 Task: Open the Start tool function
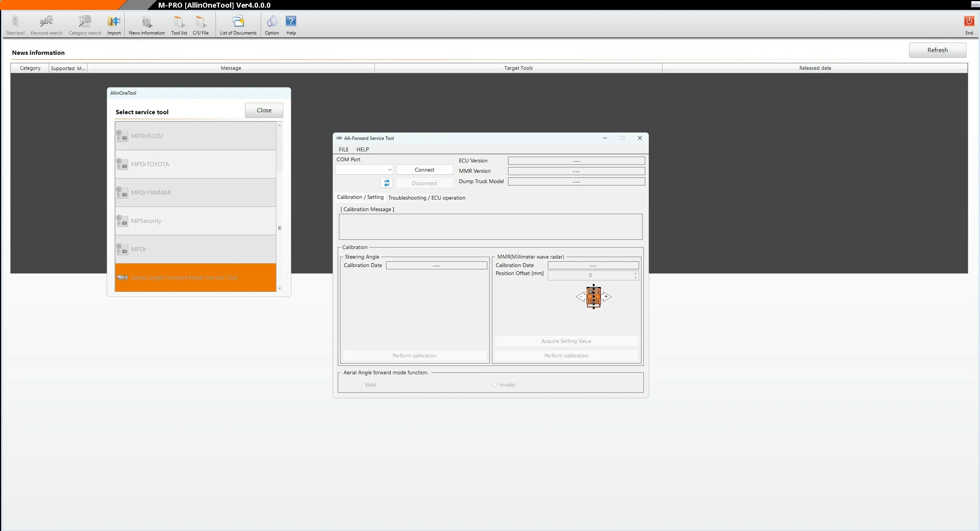15,25
